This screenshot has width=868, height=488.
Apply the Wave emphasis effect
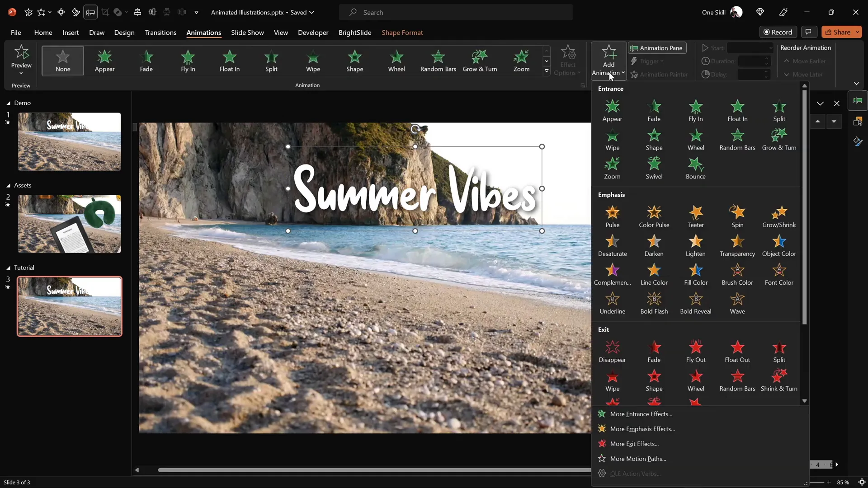(x=737, y=303)
